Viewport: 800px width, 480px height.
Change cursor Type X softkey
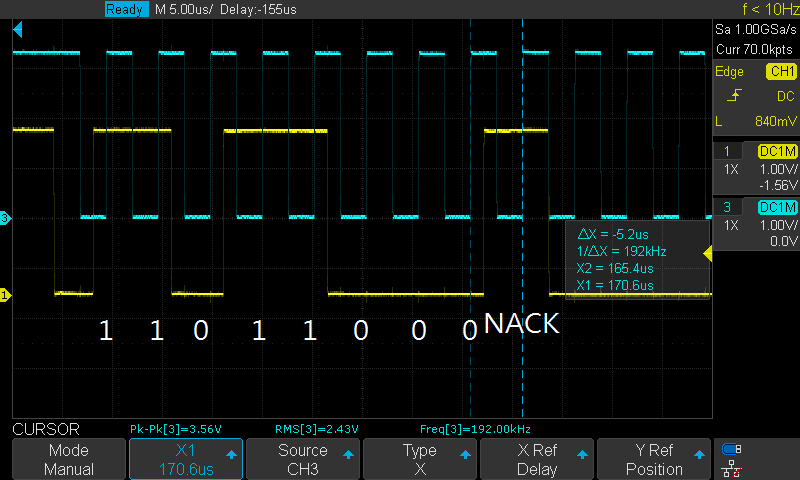click(x=420, y=459)
